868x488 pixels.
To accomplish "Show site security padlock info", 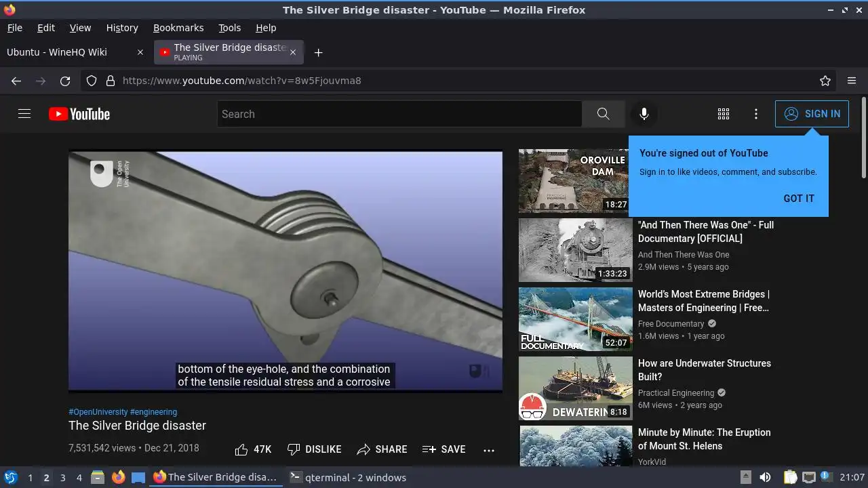I will (x=111, y=81).
